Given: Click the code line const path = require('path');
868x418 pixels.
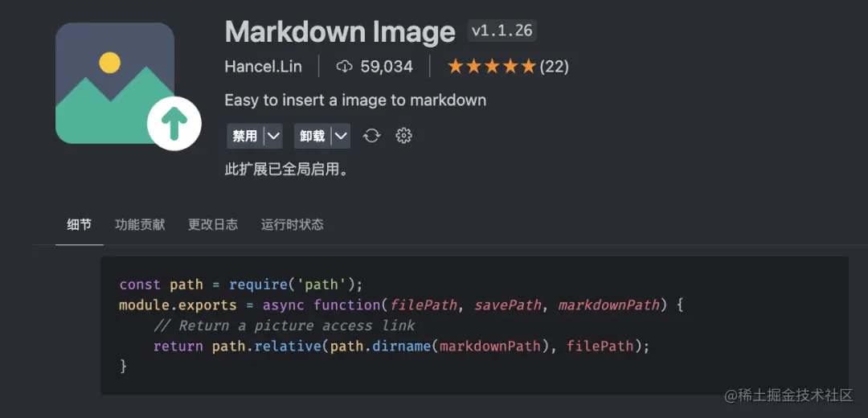Looking at the screenshot, I should tap(241, 285).
